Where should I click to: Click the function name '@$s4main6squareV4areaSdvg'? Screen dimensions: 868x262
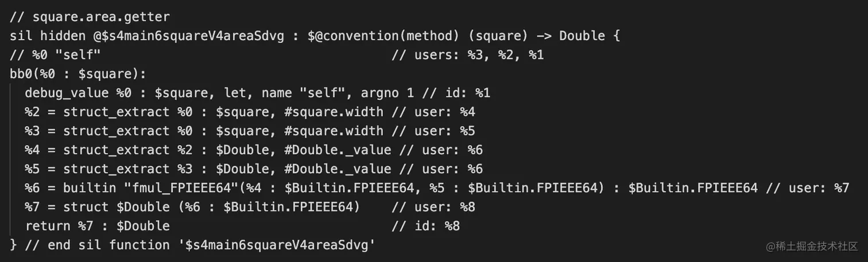click(x=188, y=36)
